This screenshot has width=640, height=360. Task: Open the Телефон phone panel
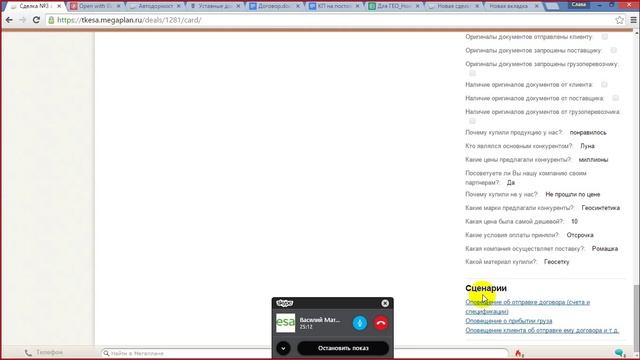point(44,352)
